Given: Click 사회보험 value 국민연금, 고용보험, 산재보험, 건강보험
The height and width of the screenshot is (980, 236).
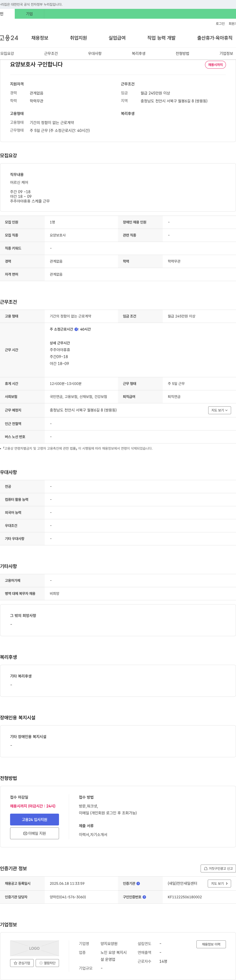Looking at the screenshot, I should [78, 396].
